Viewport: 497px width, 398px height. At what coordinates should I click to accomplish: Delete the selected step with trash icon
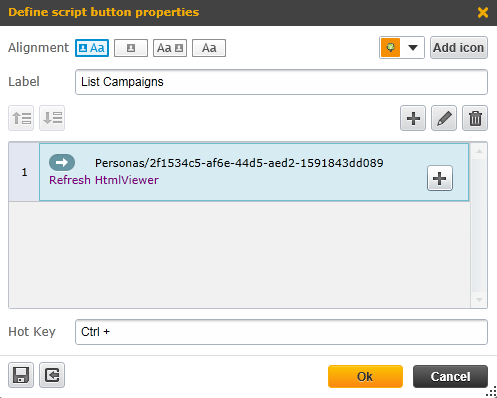tap(475, 118)
